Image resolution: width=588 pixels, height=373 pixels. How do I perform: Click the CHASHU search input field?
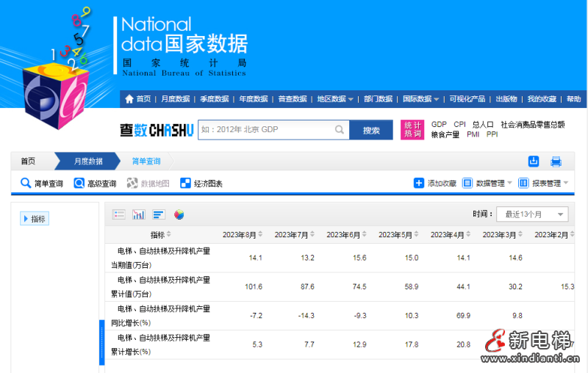[265, 130]
